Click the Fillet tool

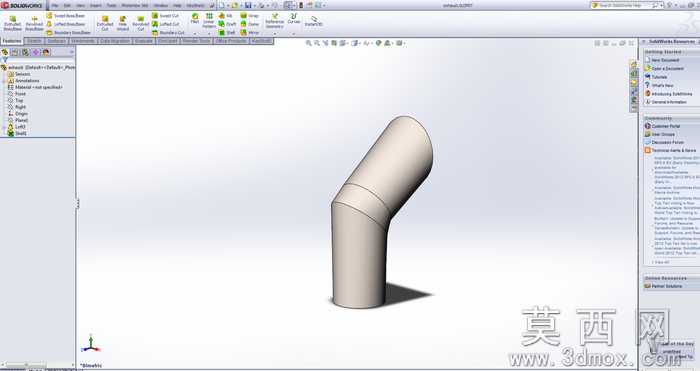point(195,18)
